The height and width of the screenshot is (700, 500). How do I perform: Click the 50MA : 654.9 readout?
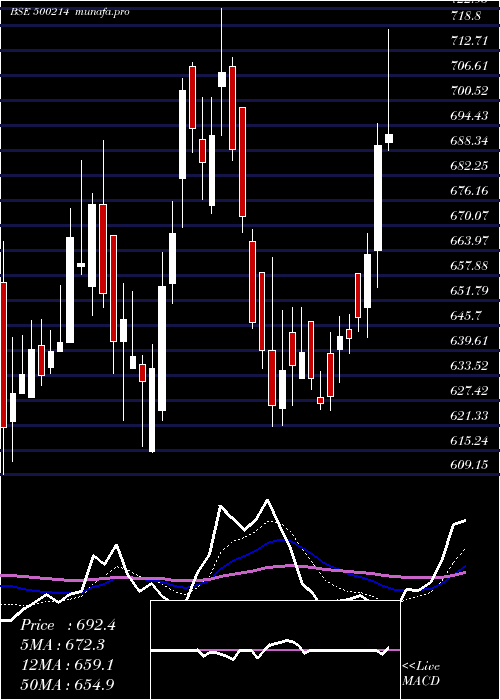(x=68, y=684)
